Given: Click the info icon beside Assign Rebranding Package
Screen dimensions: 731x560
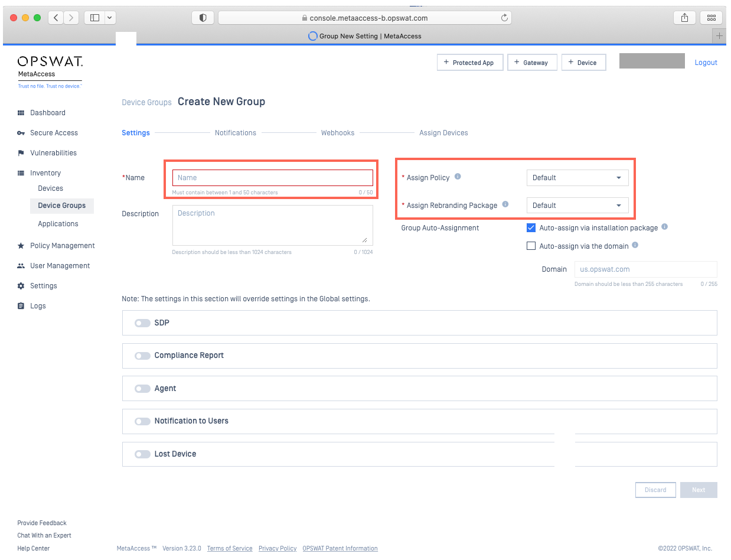Looking at the screenshot, I should [505, 204].
